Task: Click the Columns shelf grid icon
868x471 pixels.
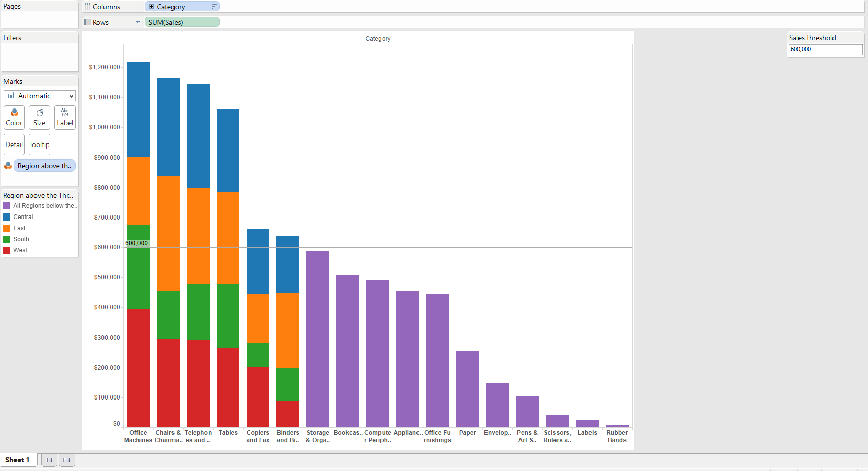Action: pyautogui.click(x=87, y=7)
